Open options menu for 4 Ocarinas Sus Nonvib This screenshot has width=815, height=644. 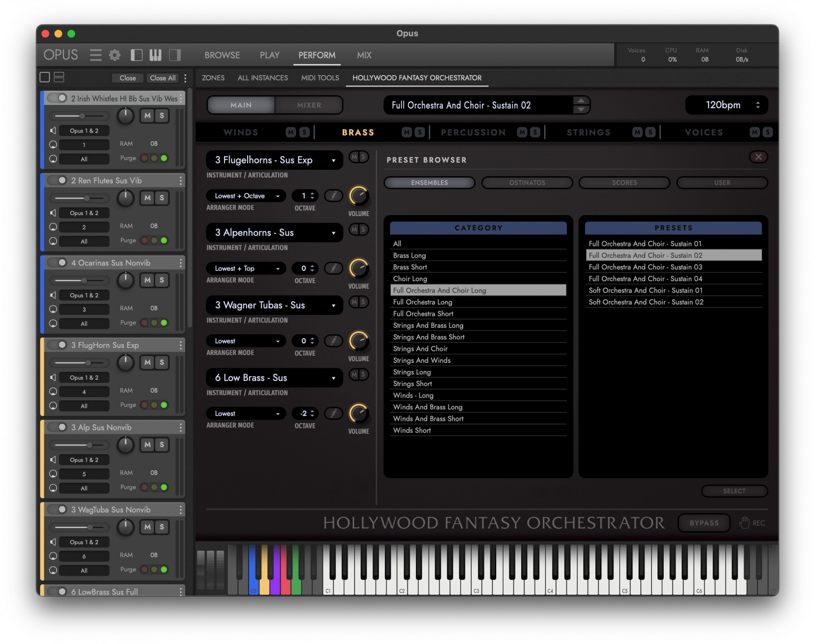coord(181,263)
